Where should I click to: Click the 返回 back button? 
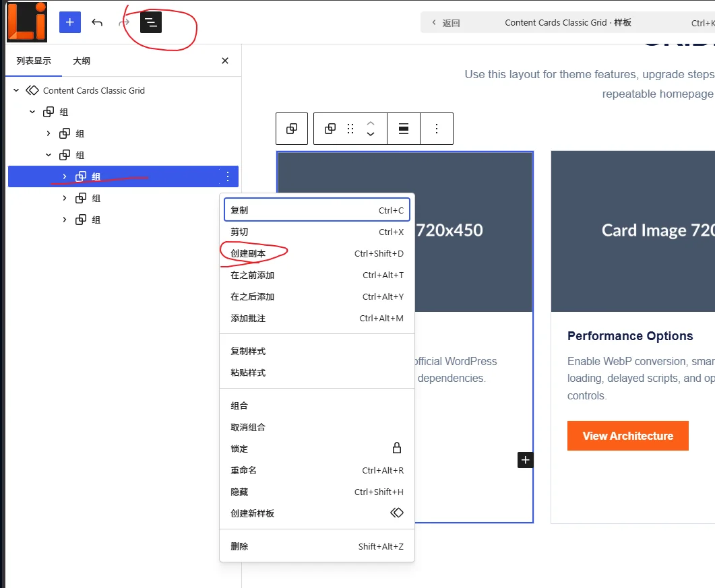[x=446, y=23]
